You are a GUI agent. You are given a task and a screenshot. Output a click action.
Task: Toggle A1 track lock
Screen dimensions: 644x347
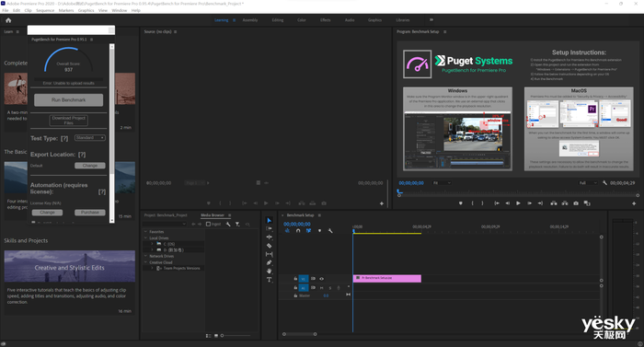click(x=295, y=288)
